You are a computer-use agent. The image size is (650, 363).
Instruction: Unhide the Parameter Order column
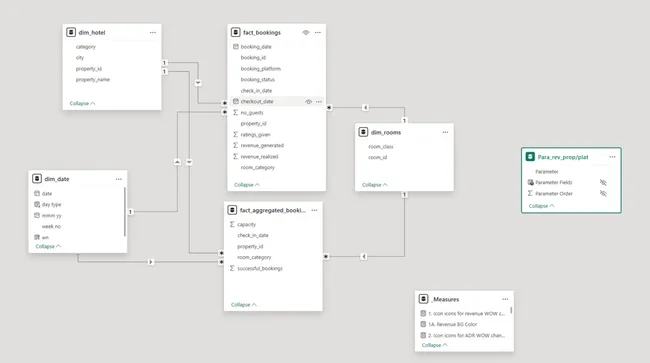coord(603,194)
